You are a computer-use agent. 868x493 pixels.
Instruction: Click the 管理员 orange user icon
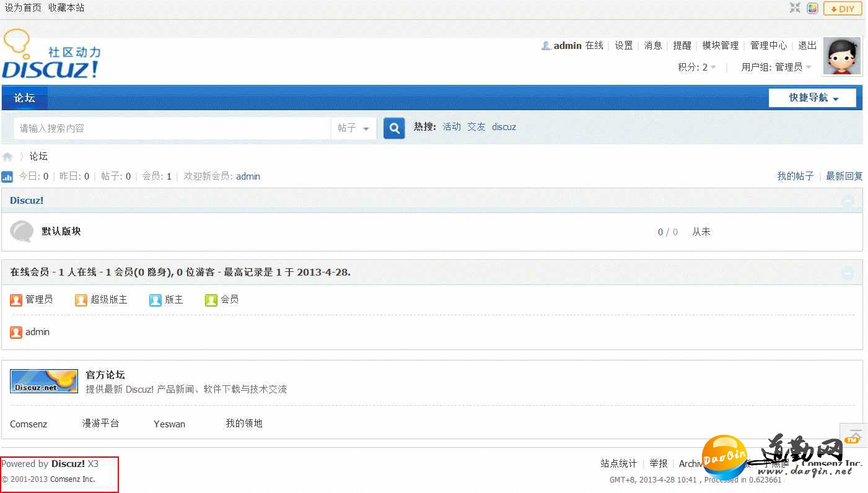(16, 300)
